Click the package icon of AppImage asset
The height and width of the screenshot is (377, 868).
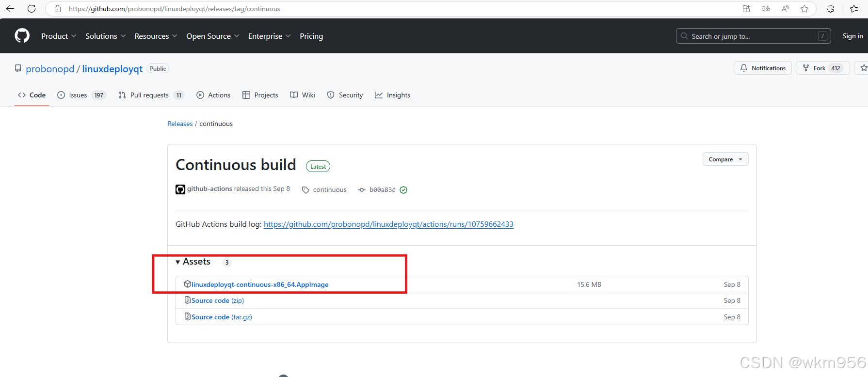(188, 284)
